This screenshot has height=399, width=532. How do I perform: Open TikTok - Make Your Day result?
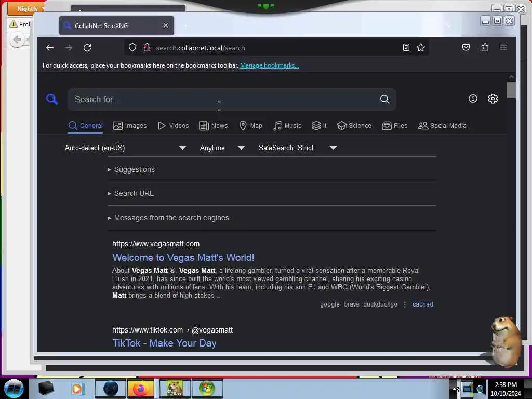164,343
